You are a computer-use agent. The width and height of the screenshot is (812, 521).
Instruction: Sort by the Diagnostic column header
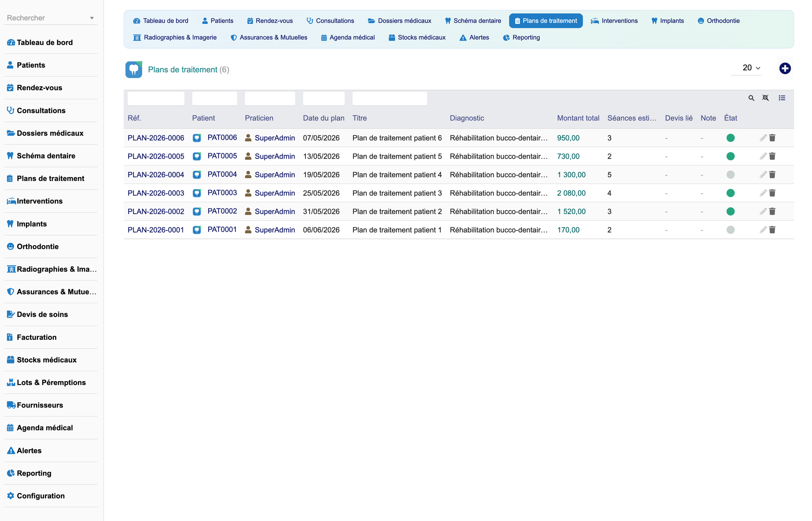tap(467, 118)
